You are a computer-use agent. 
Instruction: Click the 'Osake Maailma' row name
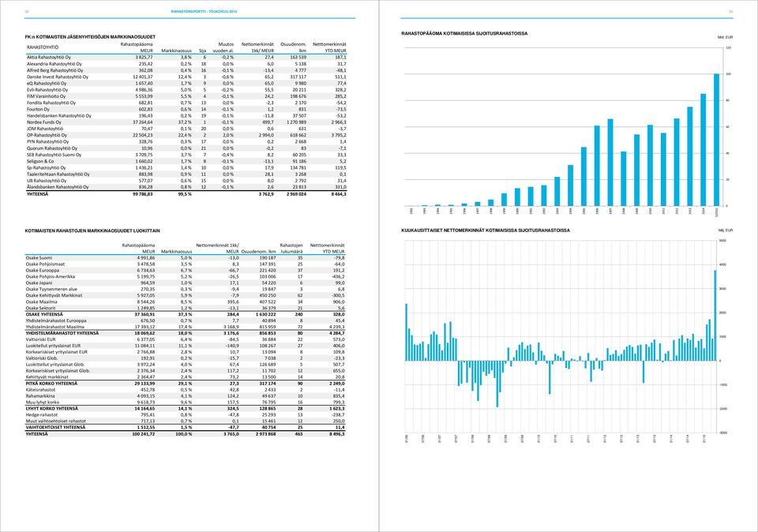pyautogui.click(x=41, y=302)
